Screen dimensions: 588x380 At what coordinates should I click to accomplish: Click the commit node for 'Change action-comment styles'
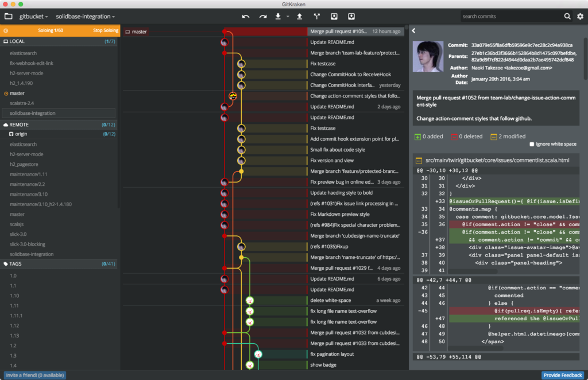[x=233, y=96]
